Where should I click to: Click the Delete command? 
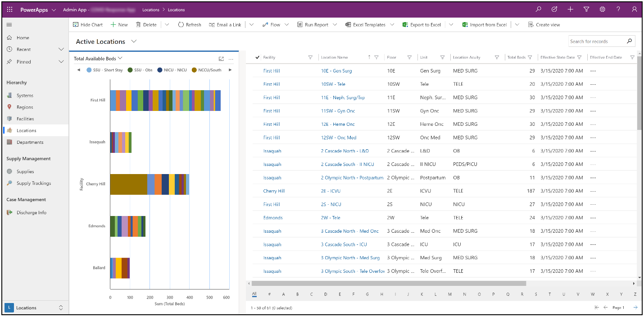(146, 25)
